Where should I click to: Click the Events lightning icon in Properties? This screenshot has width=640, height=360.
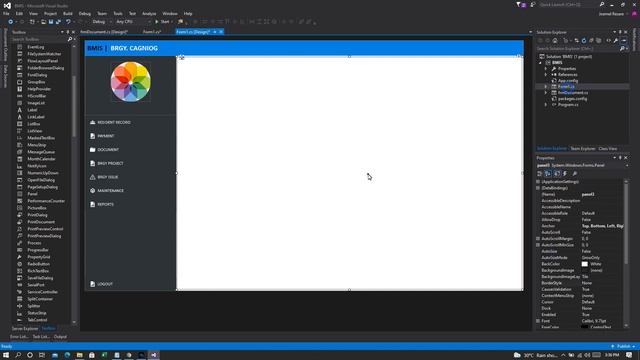click(565, 174)
